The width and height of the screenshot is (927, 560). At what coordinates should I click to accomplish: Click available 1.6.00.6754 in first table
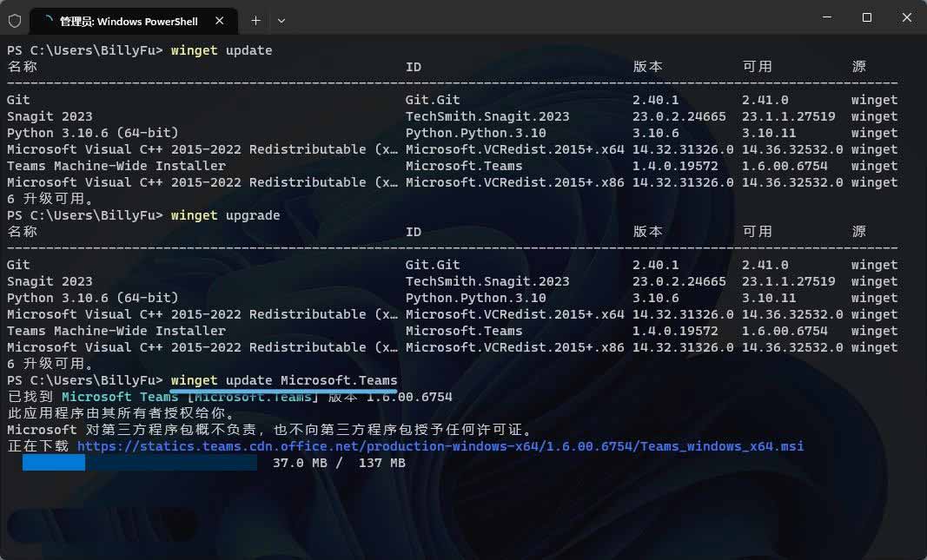[785, 166]
